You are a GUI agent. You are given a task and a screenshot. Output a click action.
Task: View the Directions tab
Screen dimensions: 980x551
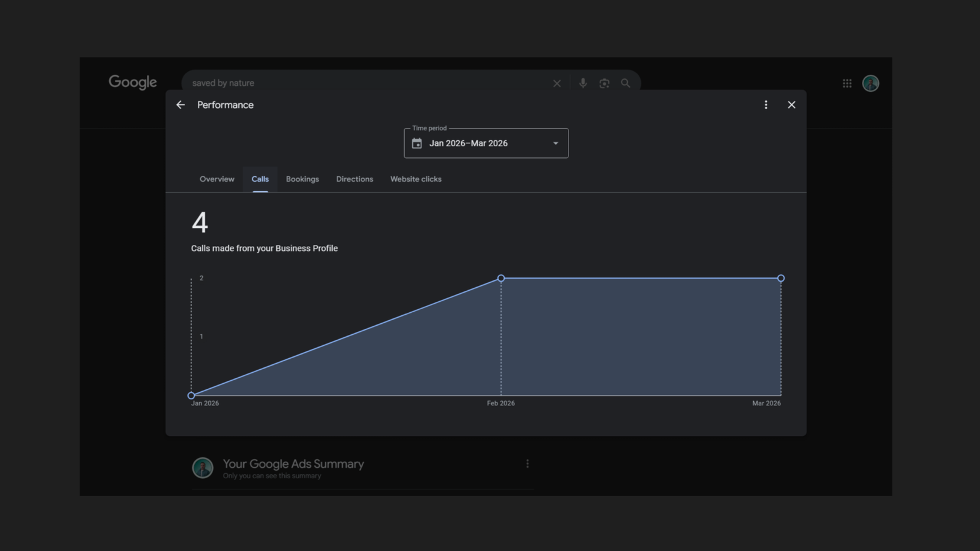(x=354, y=179)
